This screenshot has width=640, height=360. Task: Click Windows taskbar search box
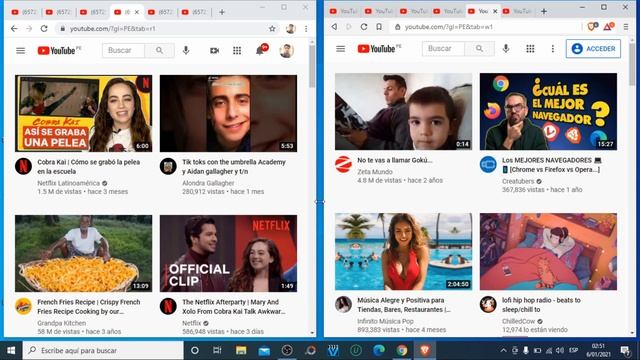pos(103,350)
